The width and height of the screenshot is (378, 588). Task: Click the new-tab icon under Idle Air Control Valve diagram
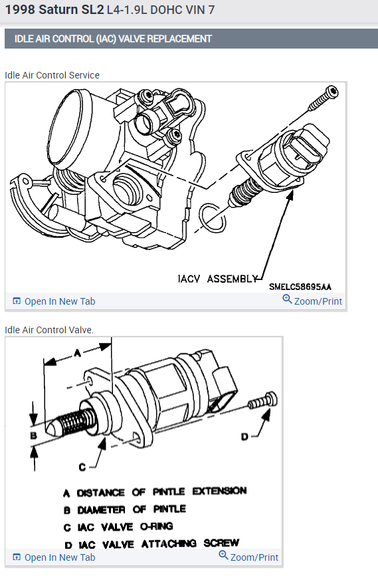(x=17, y=557)
